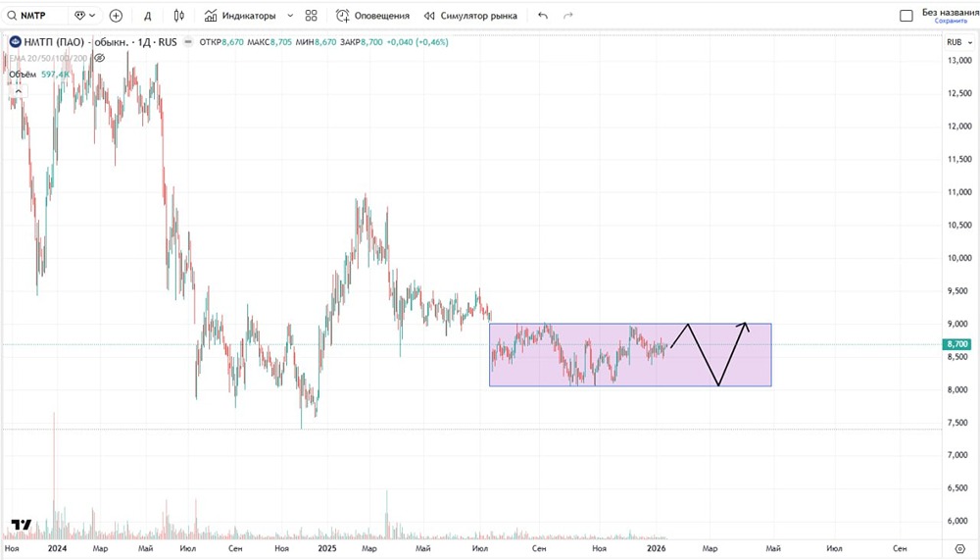Viewport: 980px width, 560px height.
Task: Add a comparison symbol with plus icon
Action: [x=116, y=16]
